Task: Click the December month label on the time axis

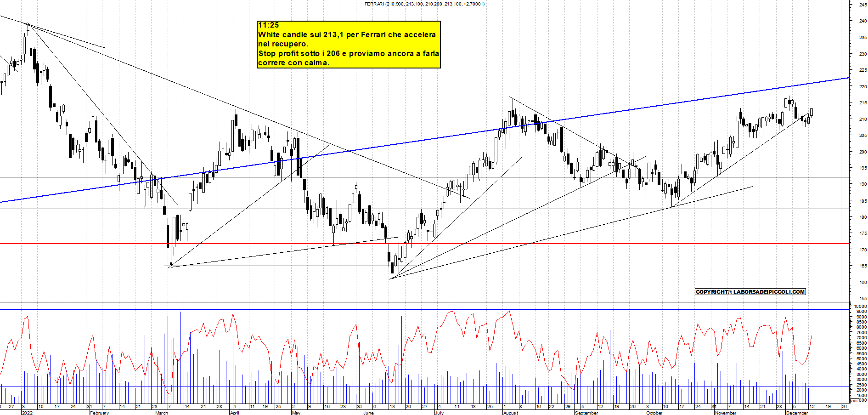Action: pos(797,413)
